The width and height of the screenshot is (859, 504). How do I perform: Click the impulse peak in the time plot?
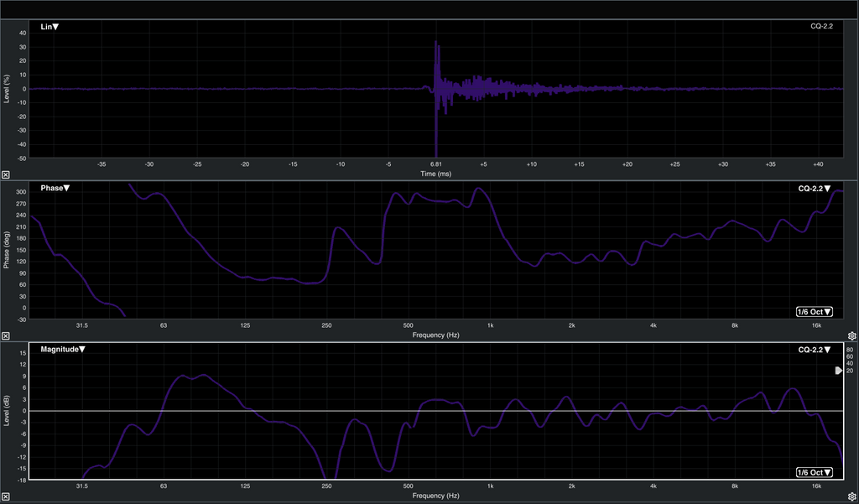tap(435, 44)
